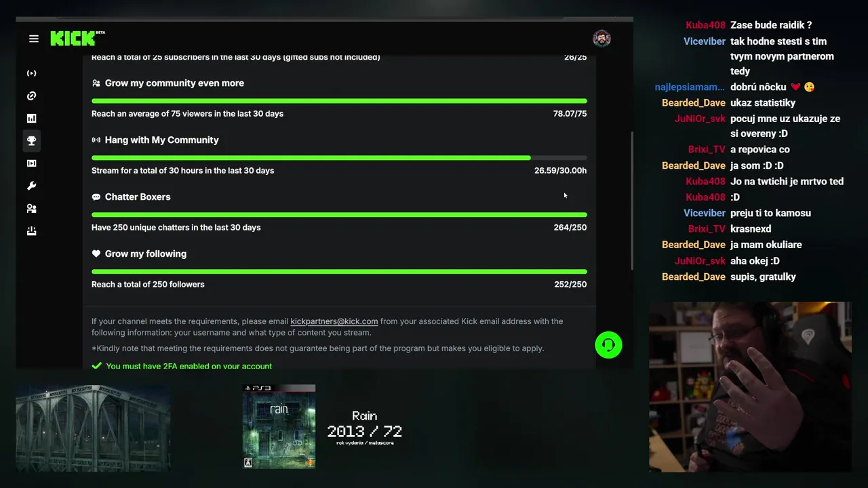Open the green headset support chat button
Image resolution: width=868 pixels, height=488 pixels.
point(608,345)
